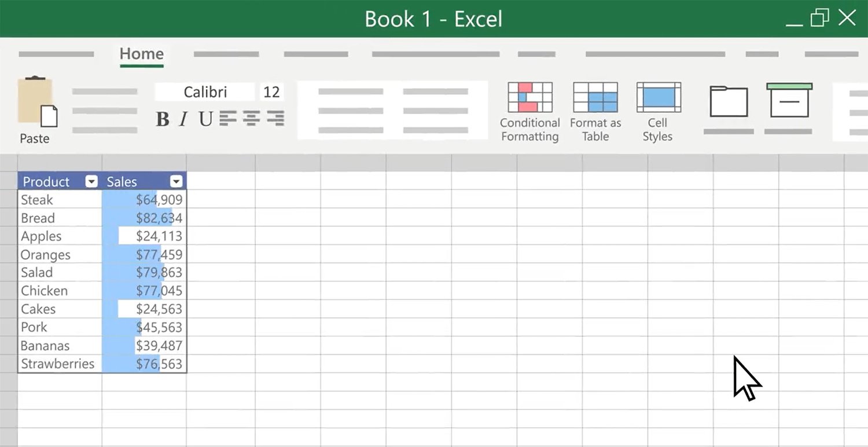Click the $24,113 sales cell
The width and height of the screenshot is (868, 447).
pos(144,236)
